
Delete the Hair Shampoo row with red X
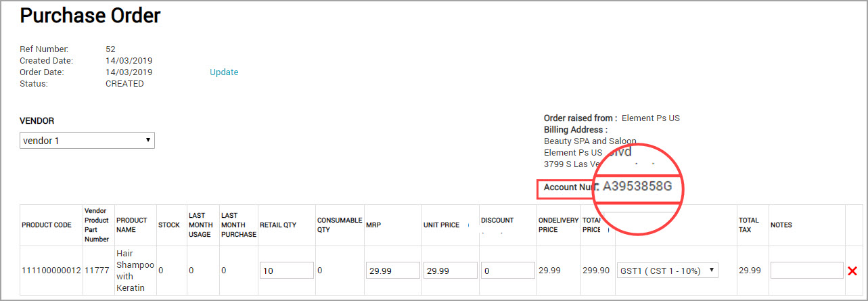coord(852,271)
